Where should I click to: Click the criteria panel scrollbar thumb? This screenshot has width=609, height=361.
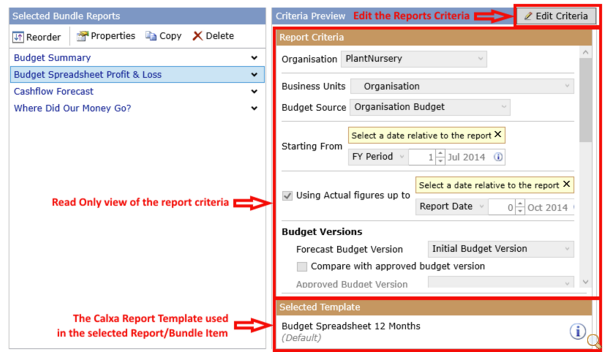tap(585, 100)
